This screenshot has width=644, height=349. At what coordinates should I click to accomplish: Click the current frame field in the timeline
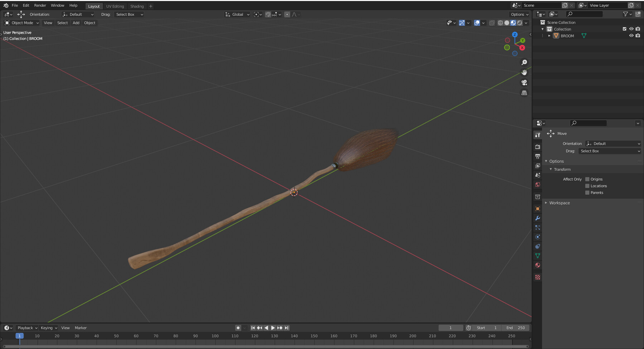pyautogui.click(x=450, y=328)
